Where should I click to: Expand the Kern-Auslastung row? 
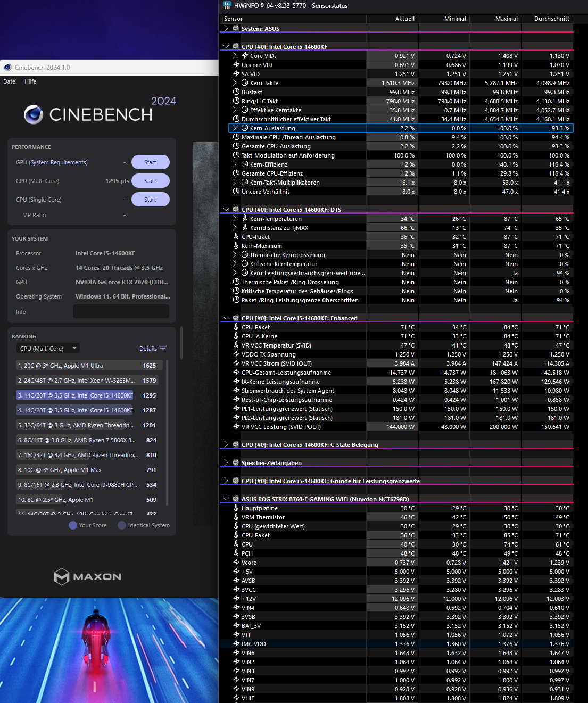click(x=235, y=128)
